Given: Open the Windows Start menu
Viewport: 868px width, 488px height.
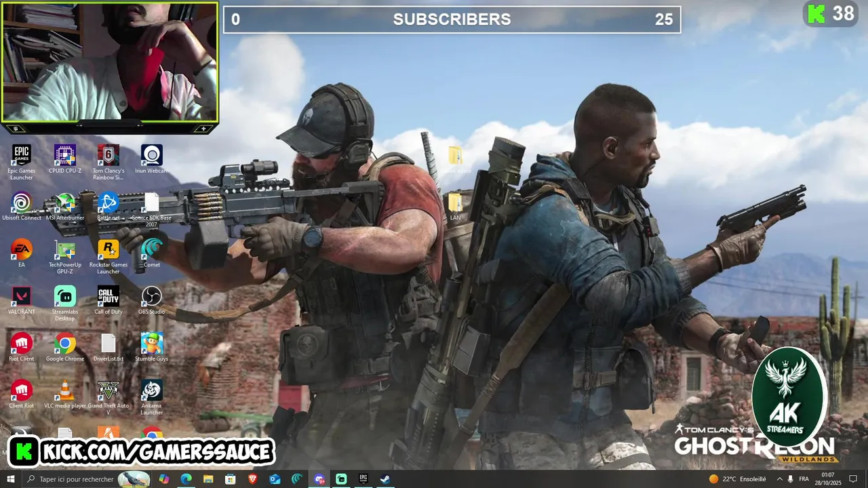Looking at the screenshot, I should pyautogui.click(x=10, y=479).
